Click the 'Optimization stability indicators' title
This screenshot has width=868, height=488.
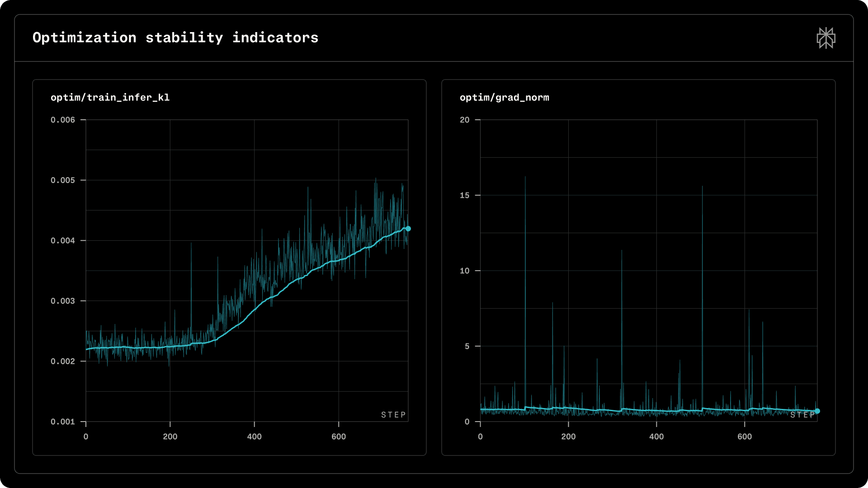point(175,38)
